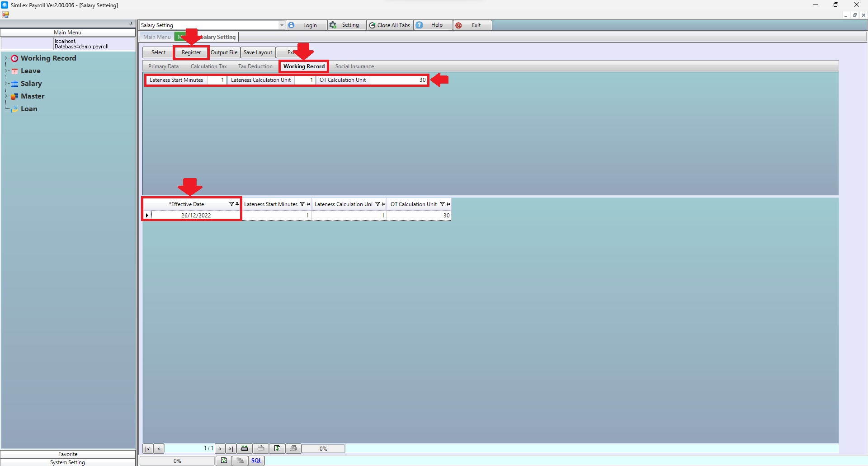Click the SQL button in status bar
Viewport: 868px width, 466px height.
[256, 461]
